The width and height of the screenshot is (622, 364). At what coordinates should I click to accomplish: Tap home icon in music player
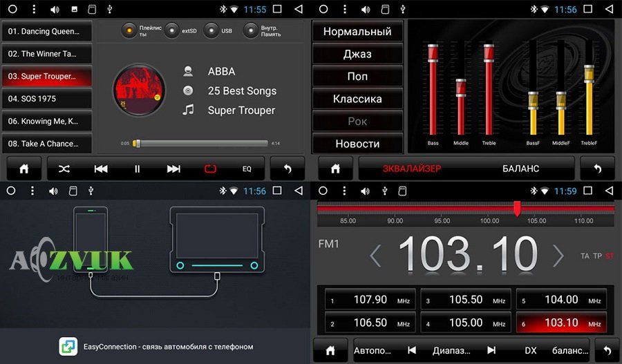pyautogui.click(x=24, y=169)
